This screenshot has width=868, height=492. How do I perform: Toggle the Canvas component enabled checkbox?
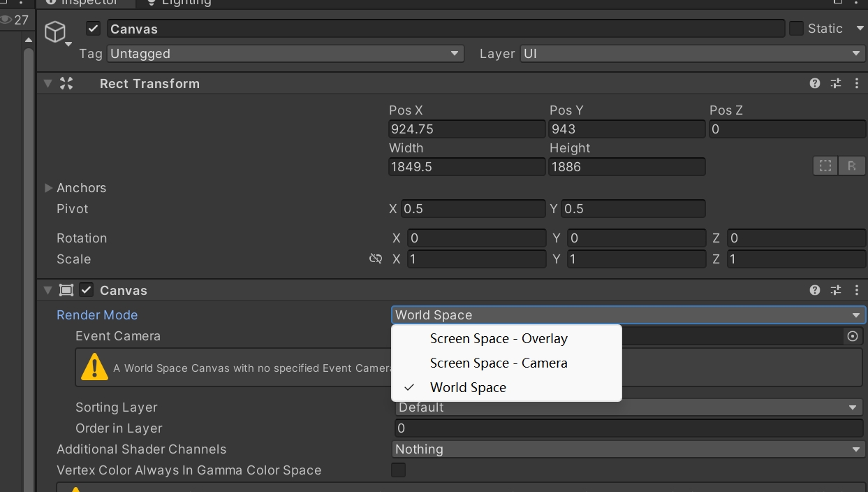click(x=87, y=290)
